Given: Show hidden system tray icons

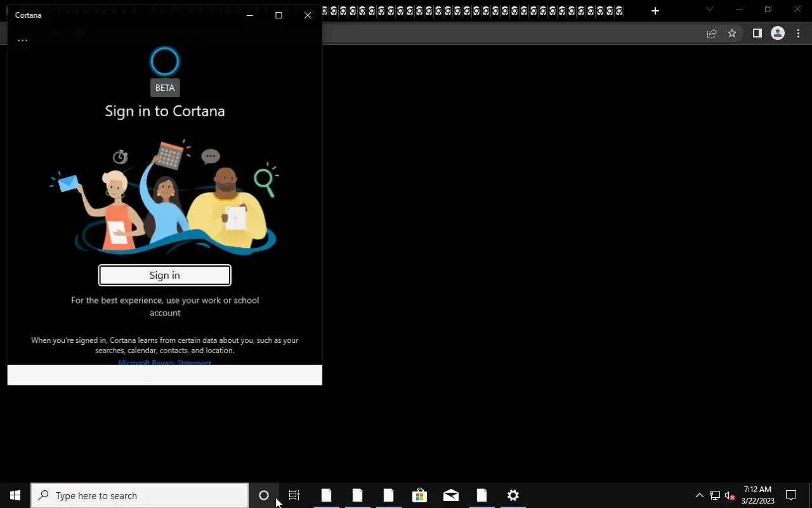Looking at the screenshot, I should pyautogui.click(x=700, y=495).
